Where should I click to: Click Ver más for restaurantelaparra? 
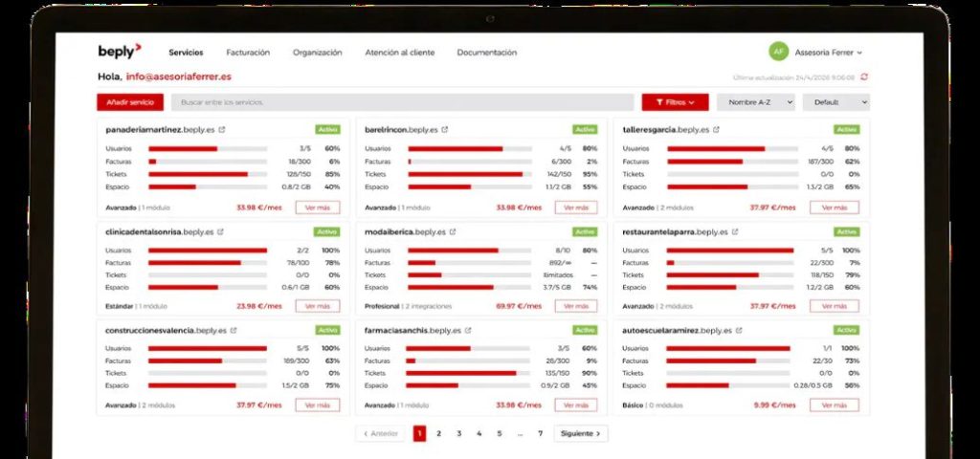[x=835, y=307]
